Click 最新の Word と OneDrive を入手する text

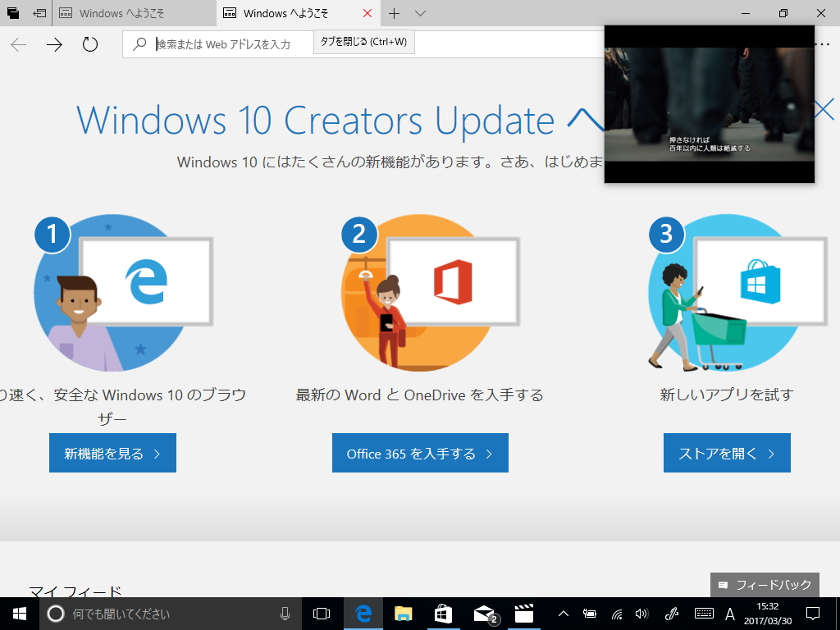click(419, 395)
